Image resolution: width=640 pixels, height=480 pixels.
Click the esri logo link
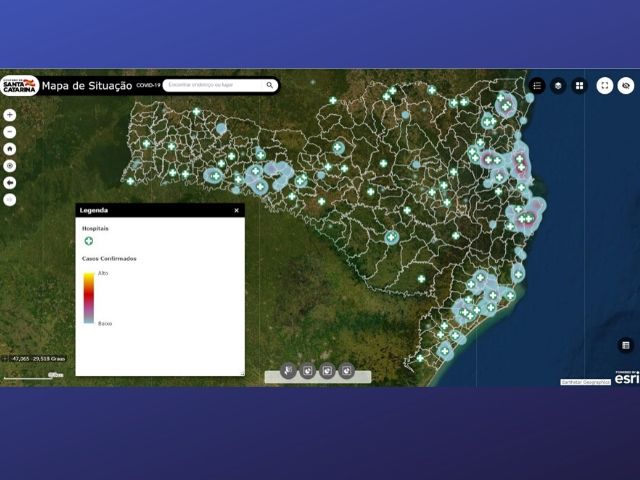click(626, 378)
